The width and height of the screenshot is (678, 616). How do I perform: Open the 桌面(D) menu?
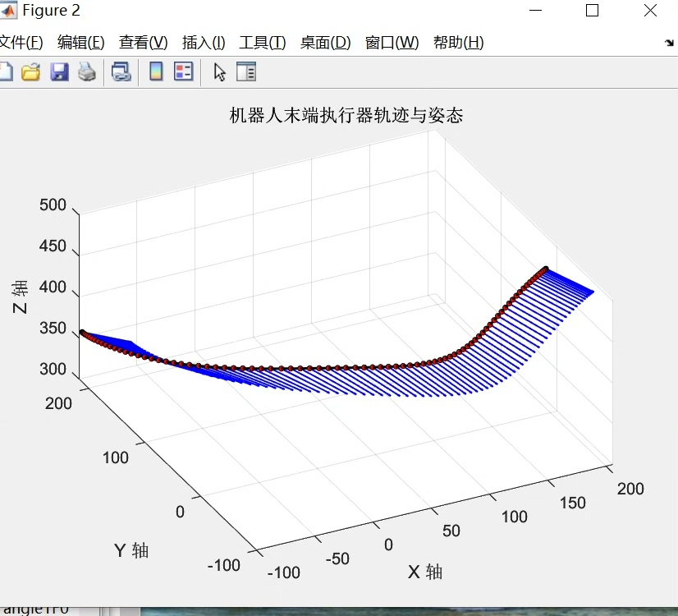click(326, 43)
